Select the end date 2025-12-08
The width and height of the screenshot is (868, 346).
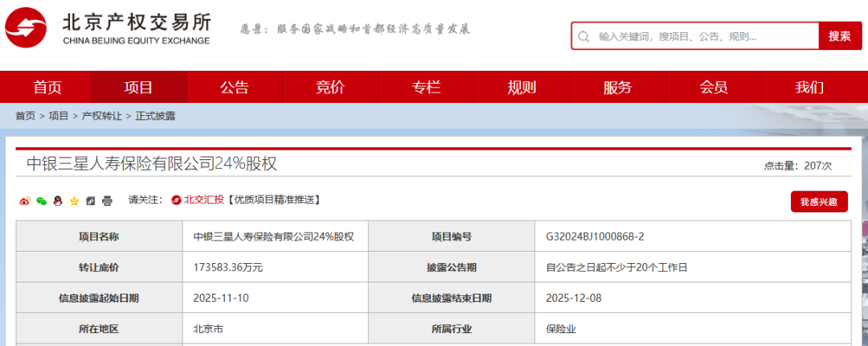pyautogui.click(x=574, y=299)
